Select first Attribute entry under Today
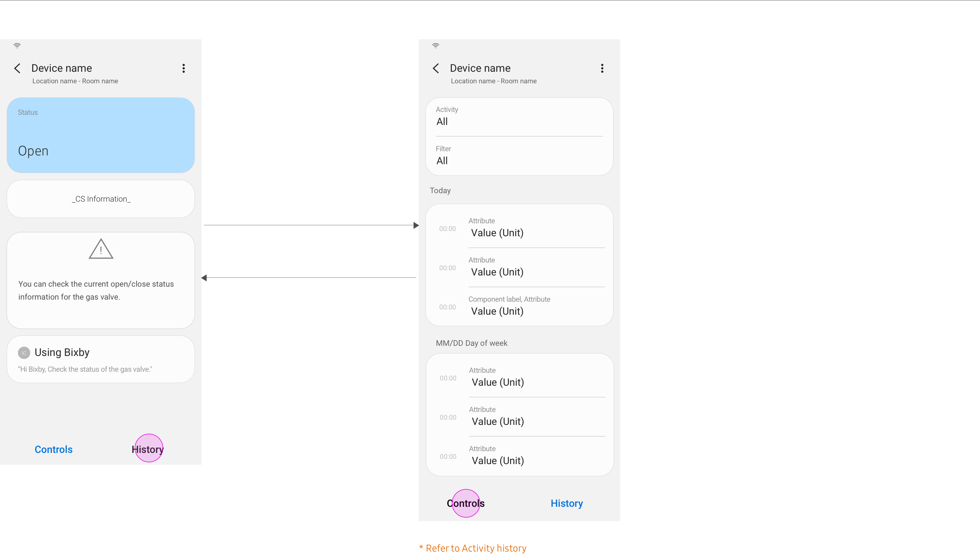Screen dimensions: 980x560 pos(519,228)
